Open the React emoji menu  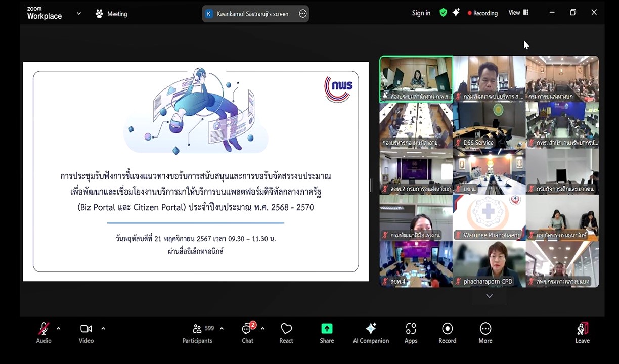click(x=286, y=333)
